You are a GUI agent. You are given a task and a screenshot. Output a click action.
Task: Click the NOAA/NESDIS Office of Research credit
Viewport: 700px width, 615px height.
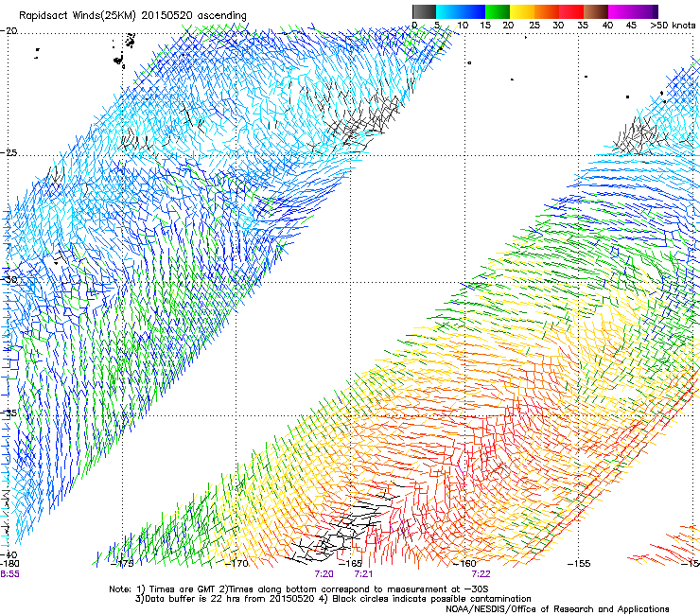(x=557, y=609)
